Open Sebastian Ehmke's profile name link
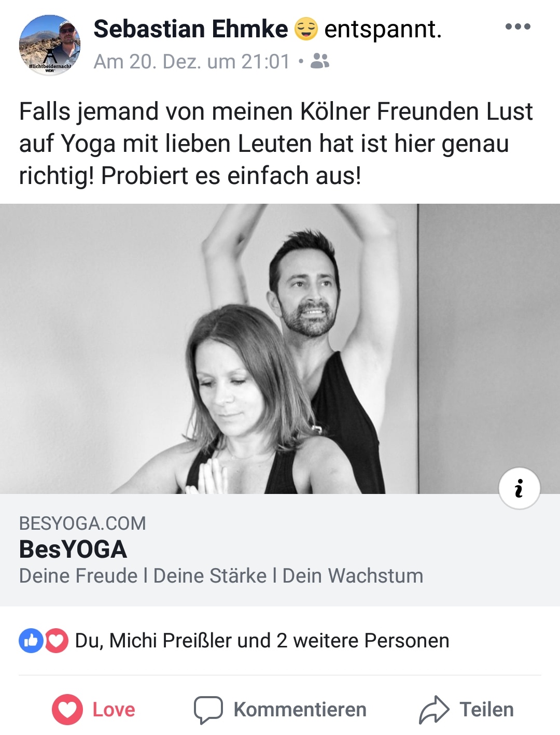 coord(190,29)
